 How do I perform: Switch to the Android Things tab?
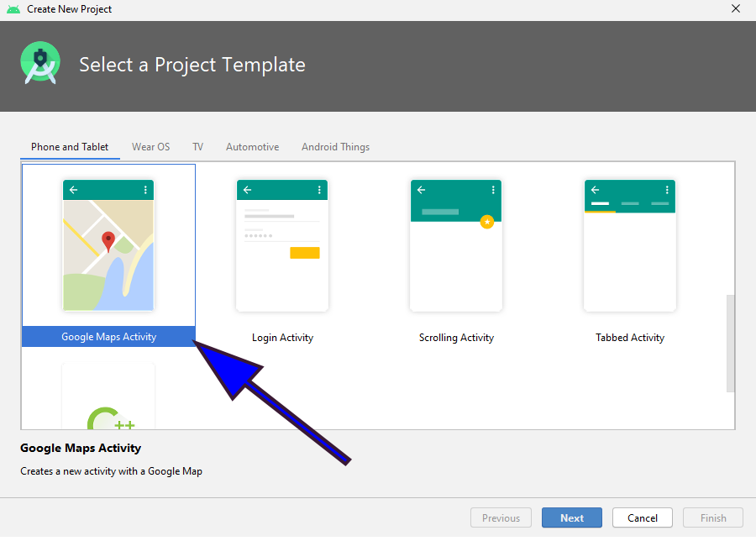click(x=335, y=147)
